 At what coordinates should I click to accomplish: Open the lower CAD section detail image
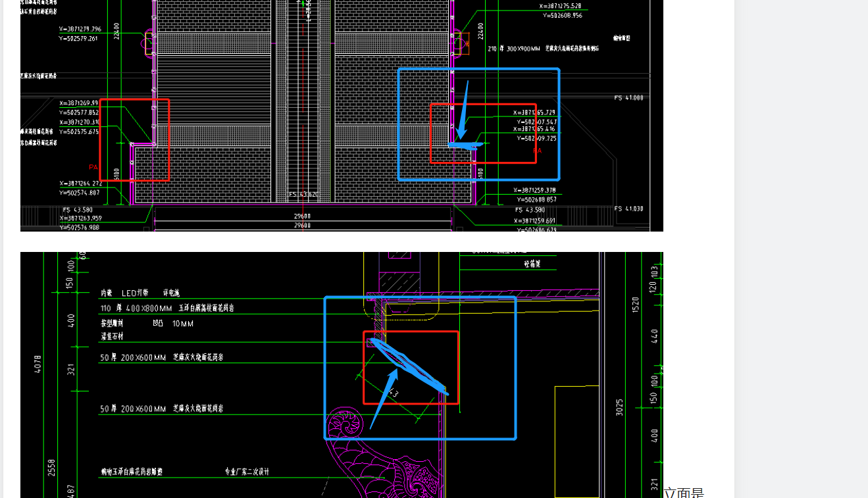click(342, 375)
